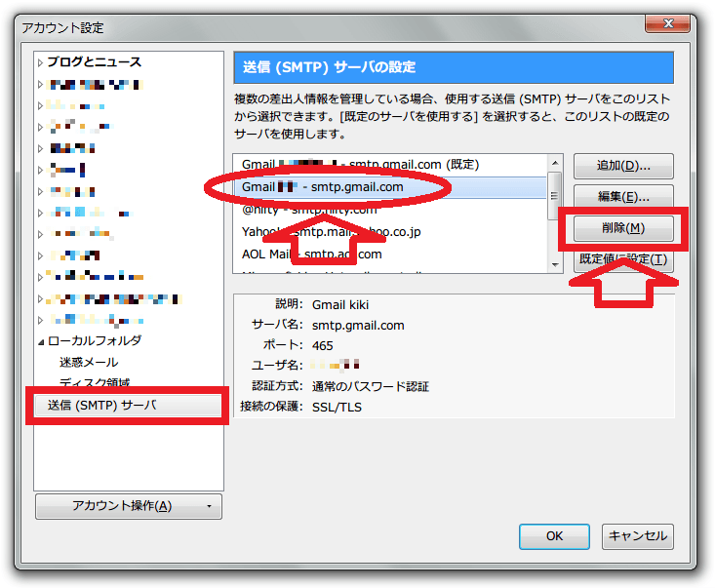The height and width of the screenshot is (588, 715).
Task: Select the AOL Mail server entry
Action: pos(390,255)
